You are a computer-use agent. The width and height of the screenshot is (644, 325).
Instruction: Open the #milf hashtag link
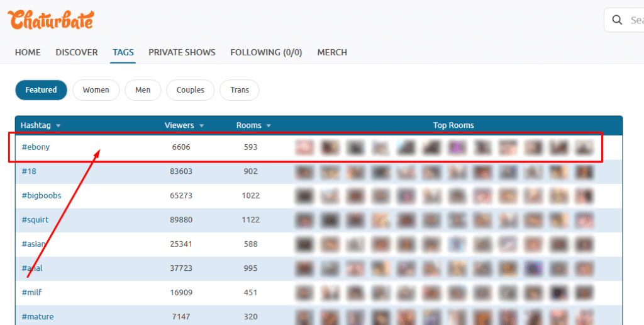point(31,292)
